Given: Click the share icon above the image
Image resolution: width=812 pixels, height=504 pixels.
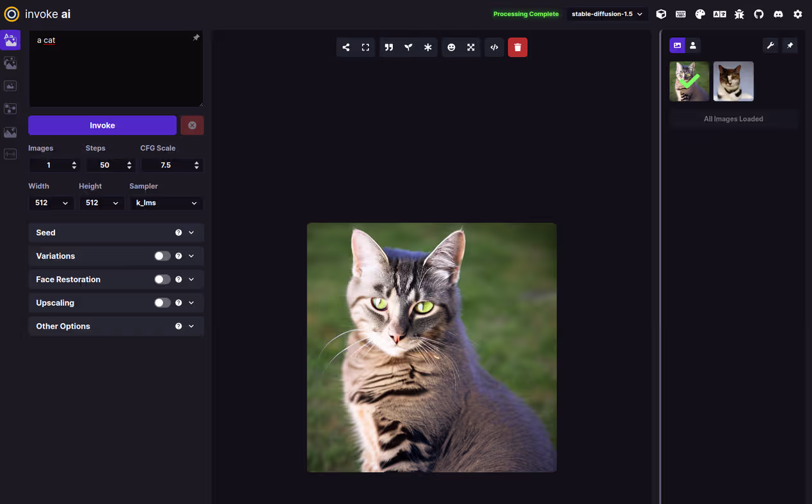Looking at the screenshot, I should click(346, 47).
